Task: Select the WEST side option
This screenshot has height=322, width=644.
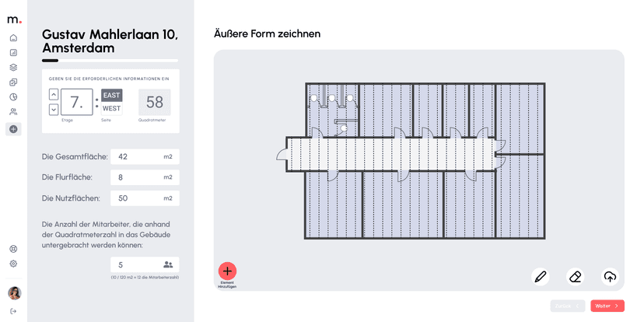Action: 112,109
